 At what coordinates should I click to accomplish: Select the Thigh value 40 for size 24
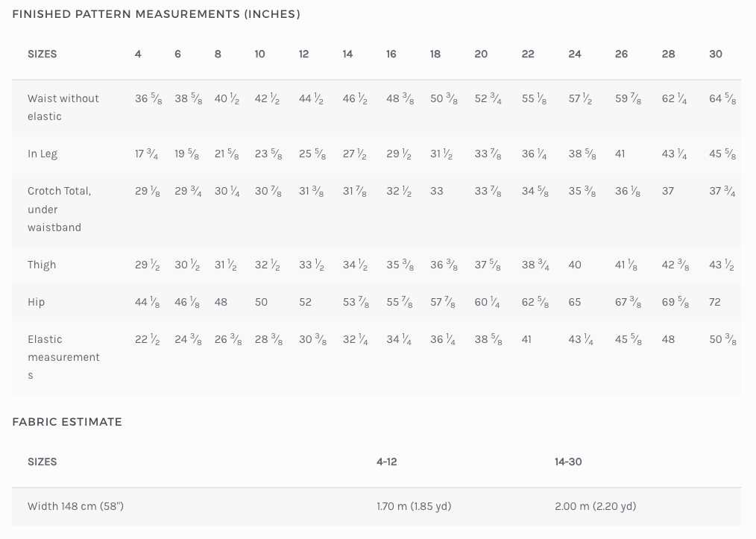(575, 265)
